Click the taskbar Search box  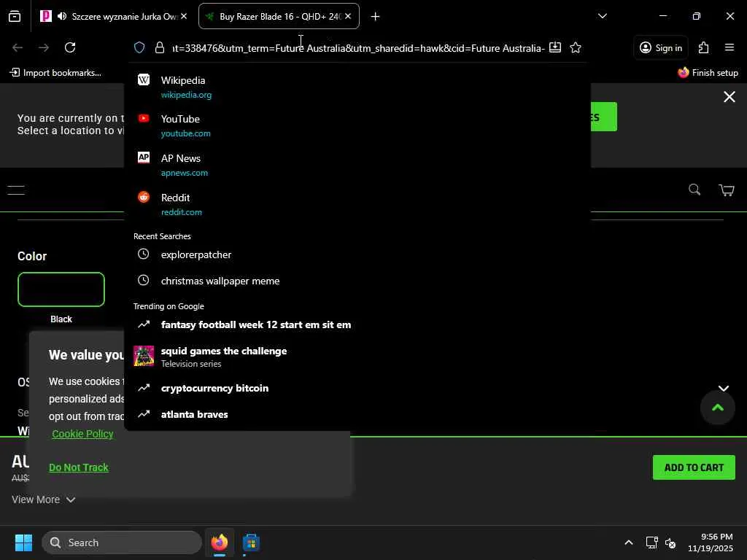point(122,542)
